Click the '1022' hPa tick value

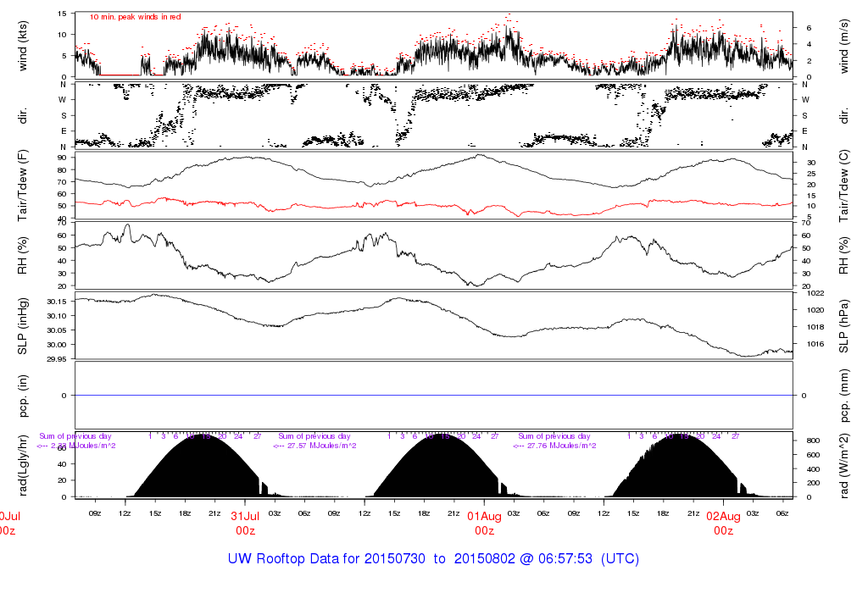pyautogui.click(x=816, y=293)
